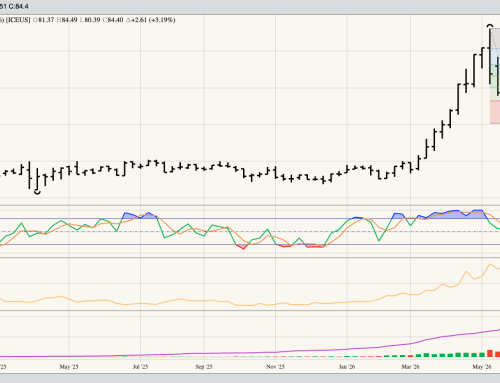Click the blue shaded zone beside the price peak
The width and height of the screenshot is (500, 383).
495,57
